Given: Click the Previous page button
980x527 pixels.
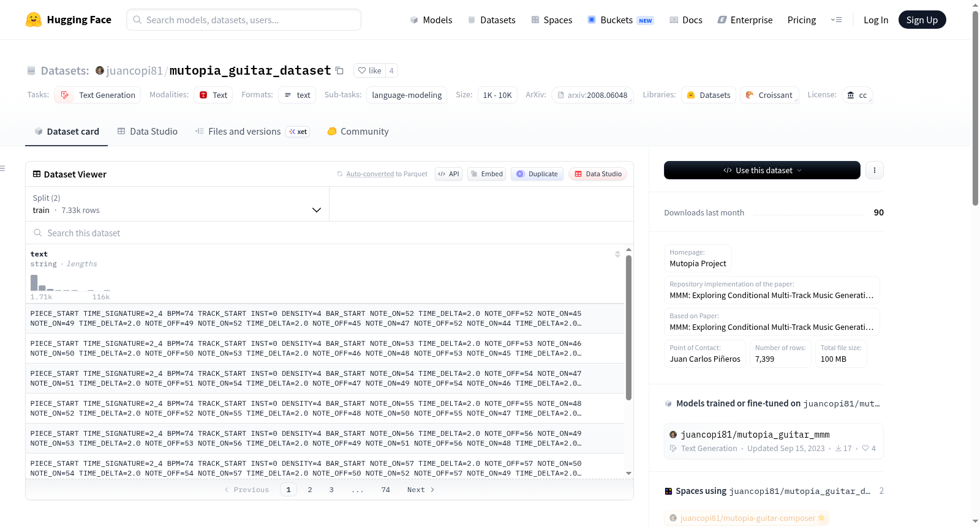Looking at the screenshot, I should tap(247, 490).
